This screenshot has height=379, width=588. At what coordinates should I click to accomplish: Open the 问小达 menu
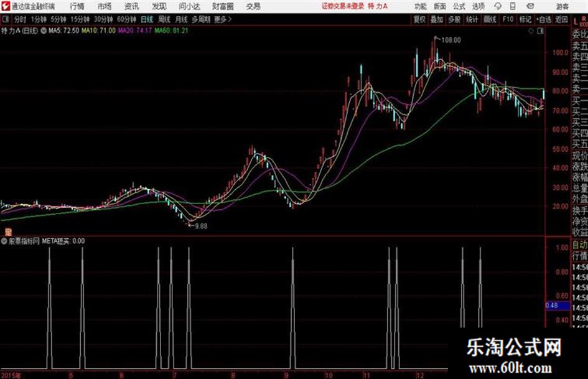pos(189,6)
